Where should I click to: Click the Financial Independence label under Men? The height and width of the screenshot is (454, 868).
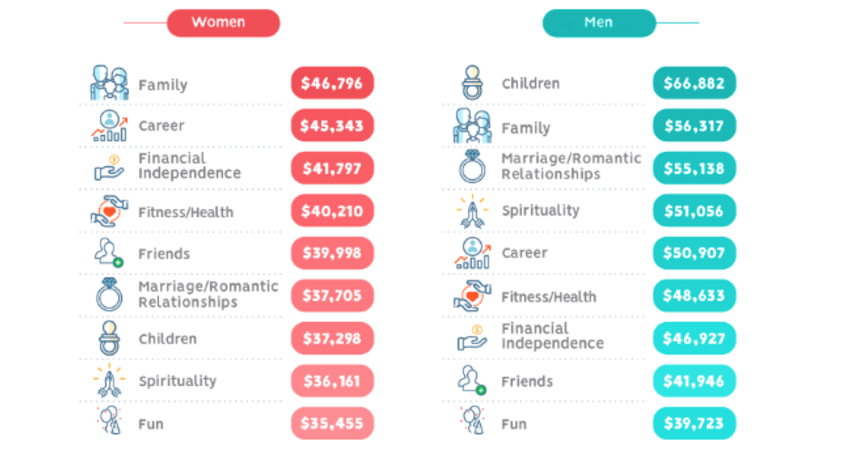point(553,336)
